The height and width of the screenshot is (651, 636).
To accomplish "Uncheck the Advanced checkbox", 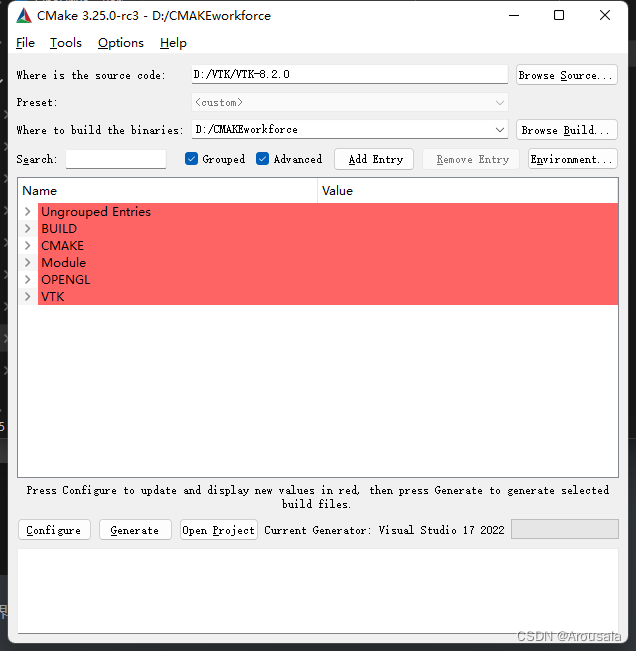I will tap(262, 159).
